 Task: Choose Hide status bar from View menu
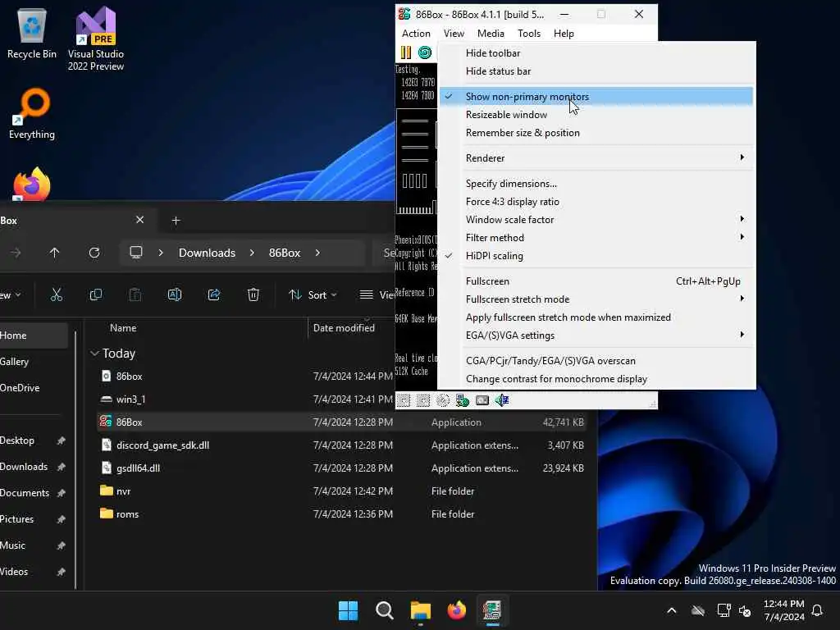click(596, 71)
